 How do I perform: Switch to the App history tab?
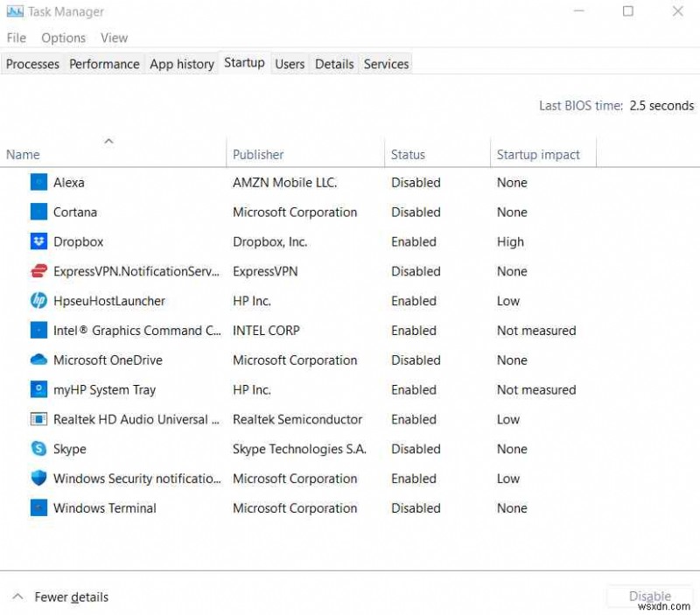(x=182, y=64)
